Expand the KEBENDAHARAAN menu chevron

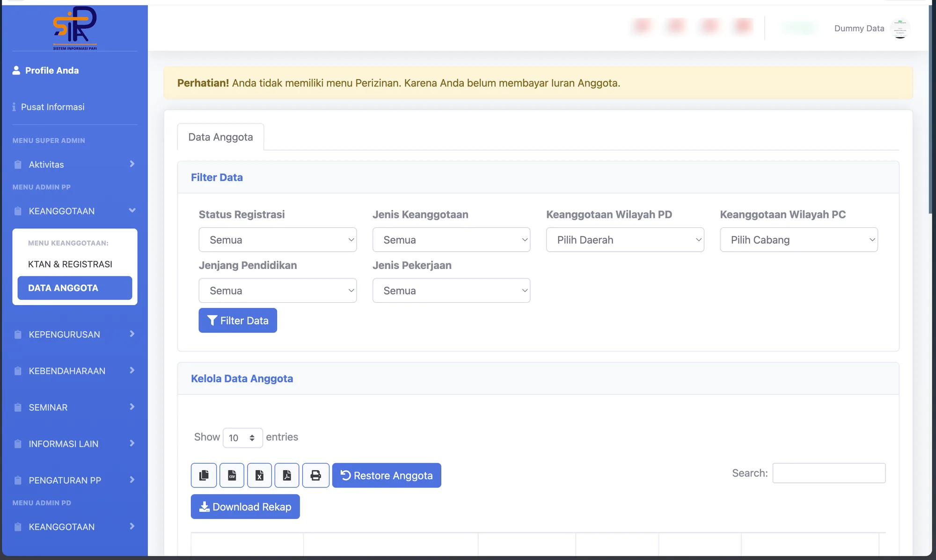pyautogui.click(x=132, y=371)
